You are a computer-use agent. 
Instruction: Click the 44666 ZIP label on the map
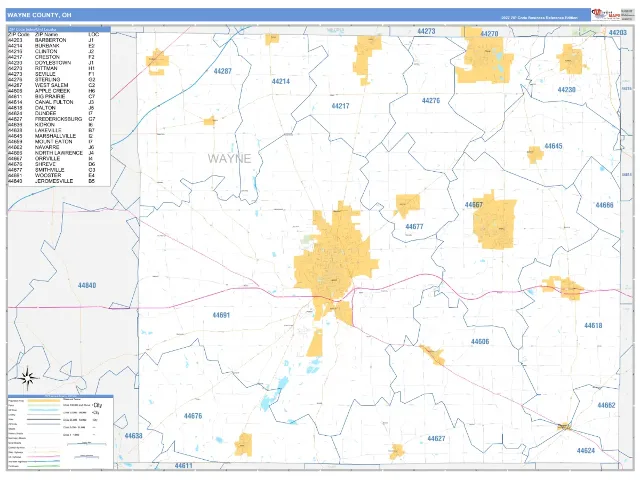(604, 205)
